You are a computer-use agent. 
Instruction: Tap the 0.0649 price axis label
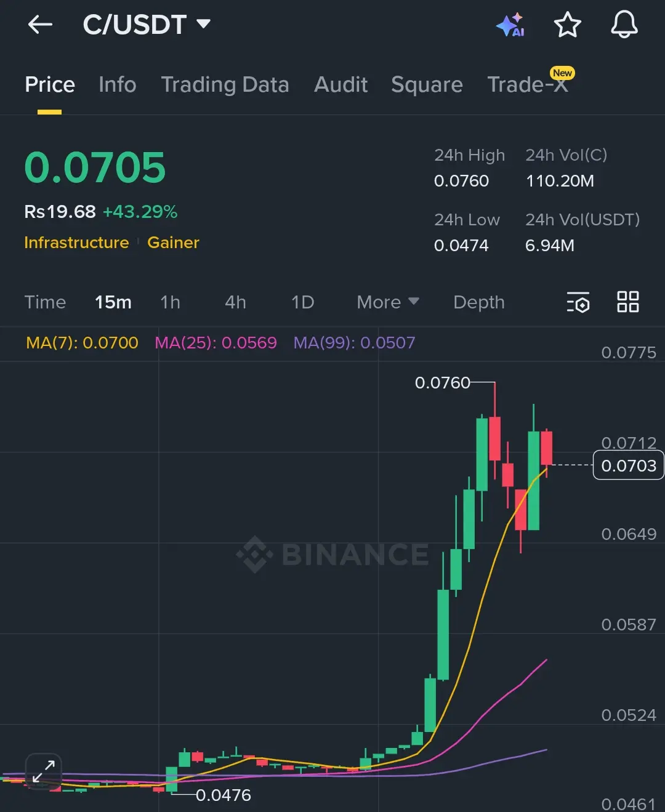[629, 534]
